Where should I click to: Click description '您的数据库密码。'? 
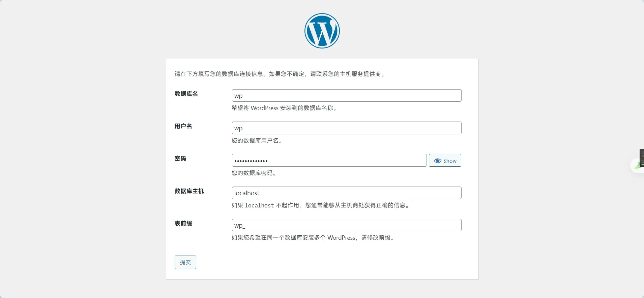pyautogui.click(x=255, y=173)
